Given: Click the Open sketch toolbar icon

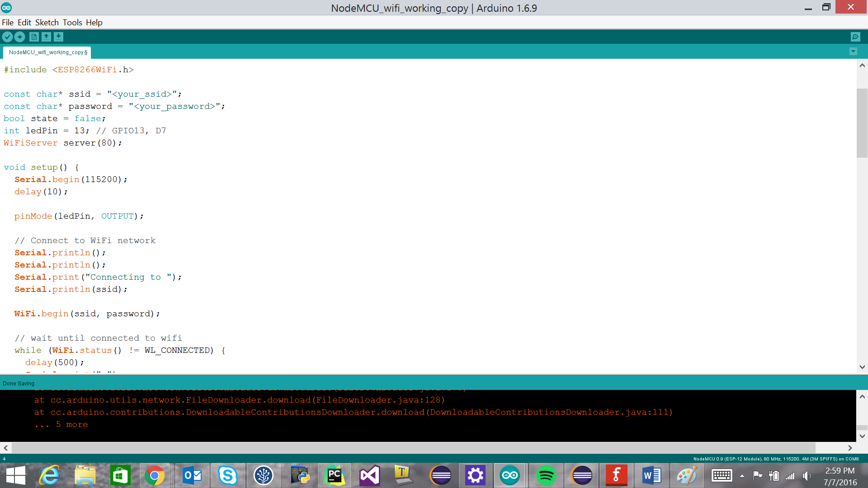Looking at the screenshot, I should [x=46, y=37].
